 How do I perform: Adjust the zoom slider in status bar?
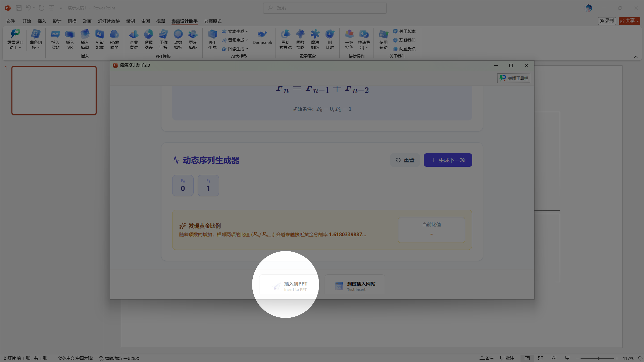click(598, 358)
